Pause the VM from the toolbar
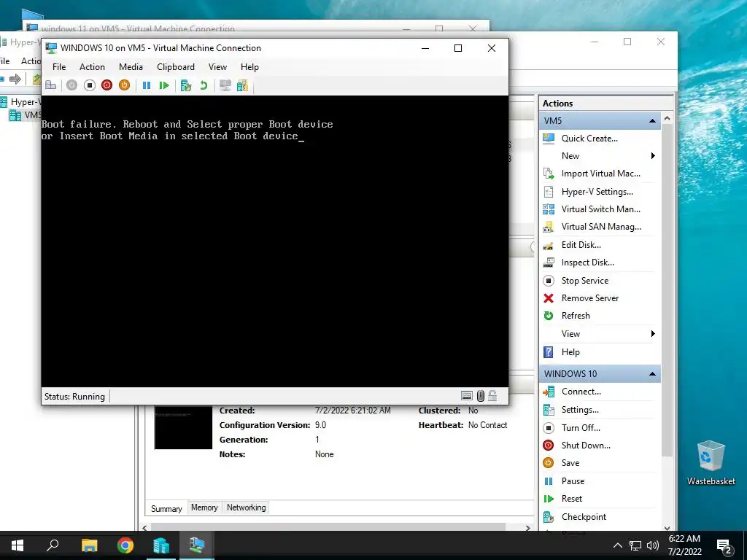747x560 pixels. tap(147, 85)
